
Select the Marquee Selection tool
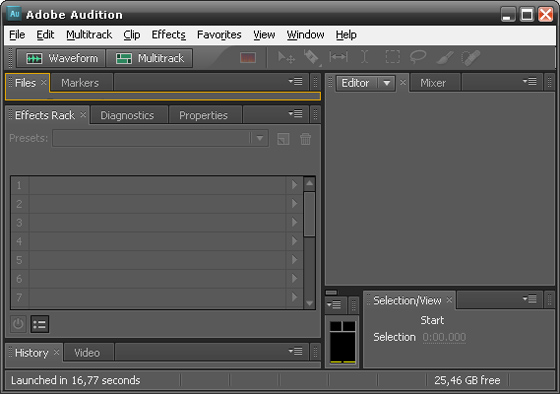(392, 57)
